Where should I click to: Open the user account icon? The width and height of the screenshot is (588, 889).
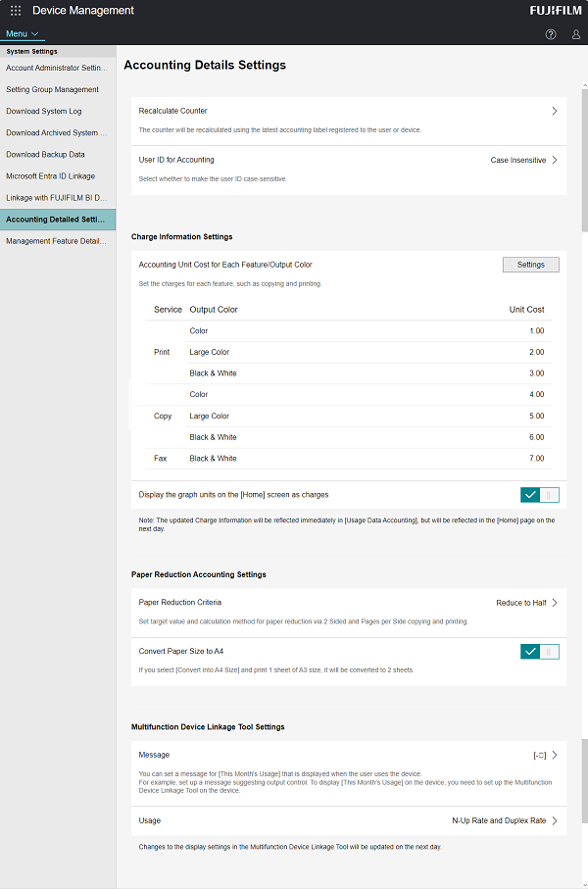(x=575, y=34)
